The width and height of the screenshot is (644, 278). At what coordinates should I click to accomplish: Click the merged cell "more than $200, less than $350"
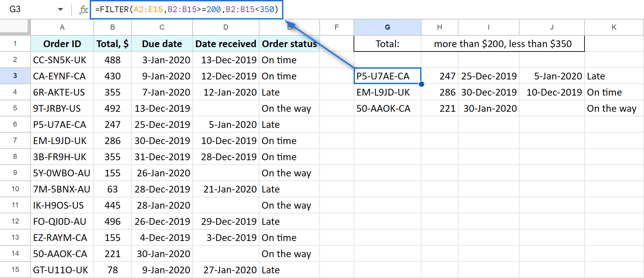click(502, 44)
